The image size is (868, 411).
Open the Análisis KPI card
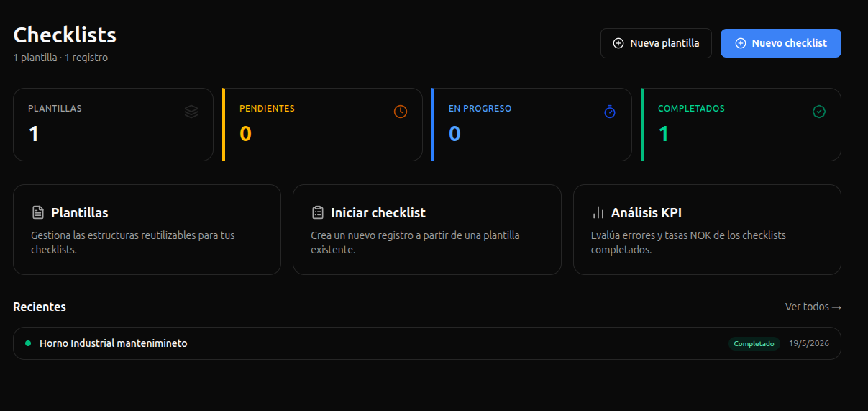pyautogui.click(x=707, y=230)
